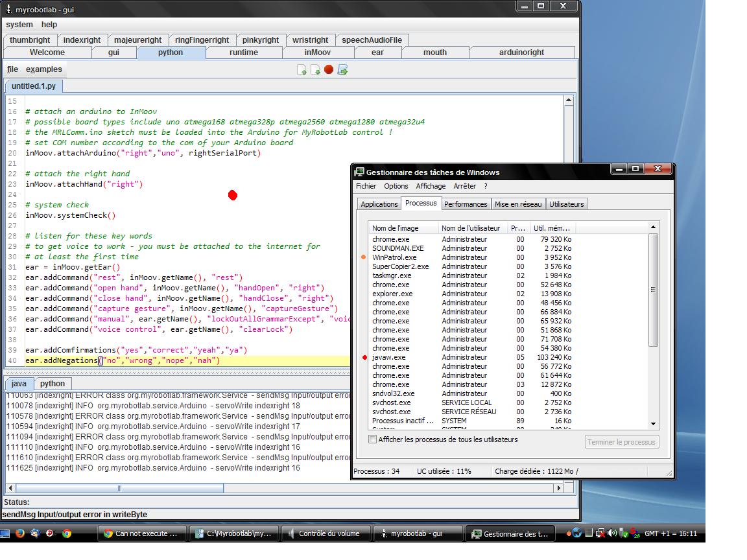Switch to the mouth tab
747x560 pixels.
click(x=435, y=52)
